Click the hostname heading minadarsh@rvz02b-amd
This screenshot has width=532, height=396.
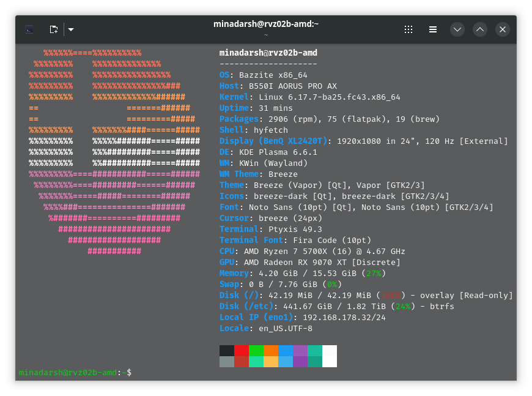(x=268, y=53)
